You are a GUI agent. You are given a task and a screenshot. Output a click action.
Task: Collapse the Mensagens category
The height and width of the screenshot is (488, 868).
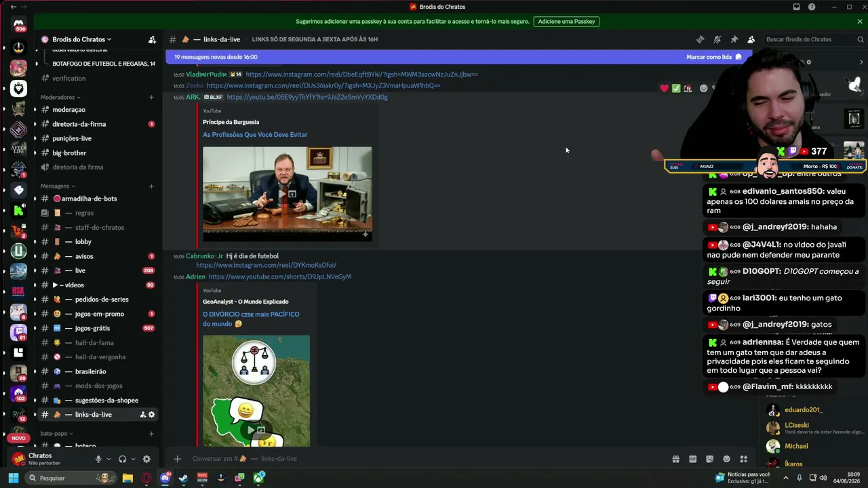58,186
